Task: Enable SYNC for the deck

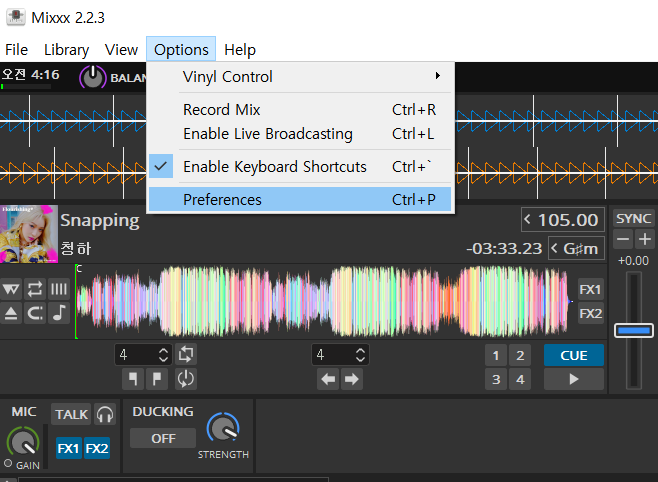Action: coord(633,219)
